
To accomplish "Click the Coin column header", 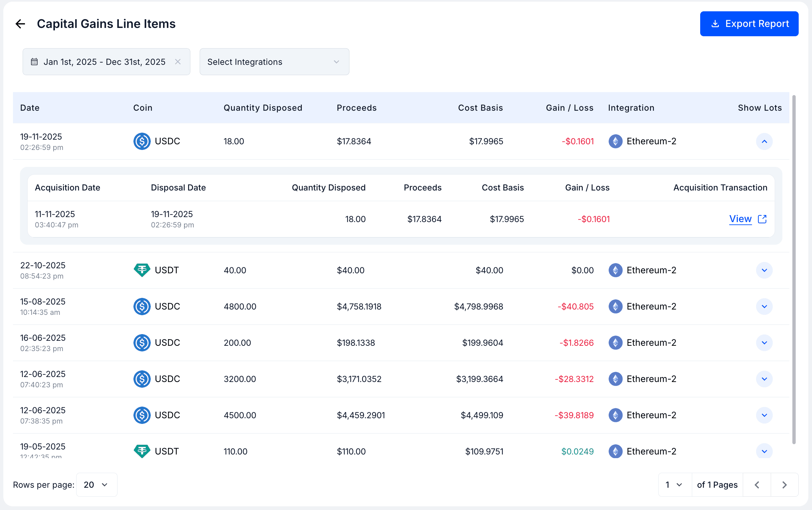I will click(143, 108).
